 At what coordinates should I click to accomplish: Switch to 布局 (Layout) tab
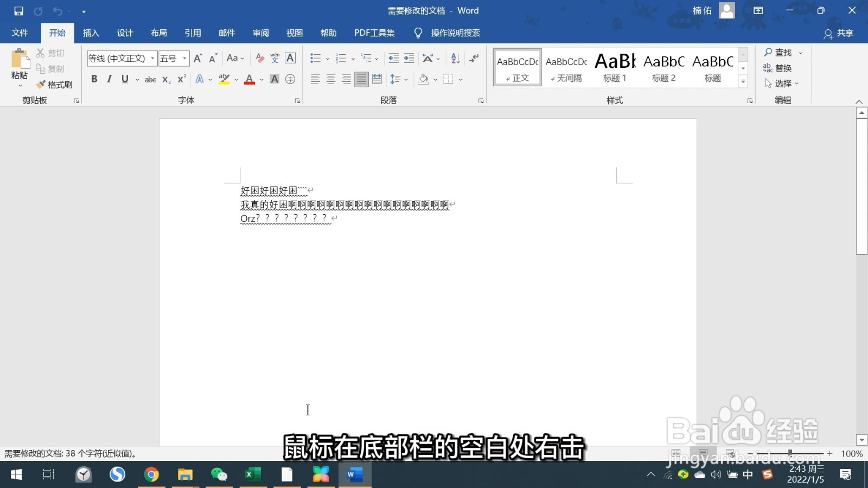(x=159, y=33)
